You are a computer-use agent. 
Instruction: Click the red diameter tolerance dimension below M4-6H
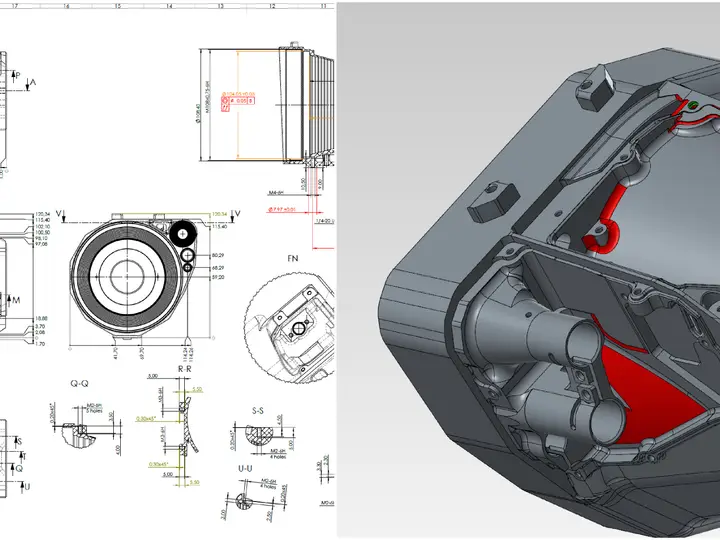click(x=282, y=209)
